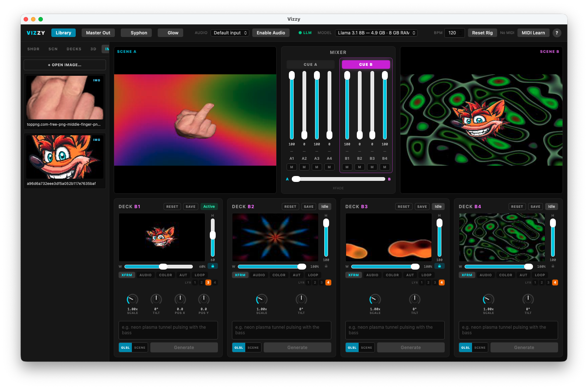Mute mixer channel A3
This screenshot has width=588, height=389.
pyautogui.click(x=317, y=167)
